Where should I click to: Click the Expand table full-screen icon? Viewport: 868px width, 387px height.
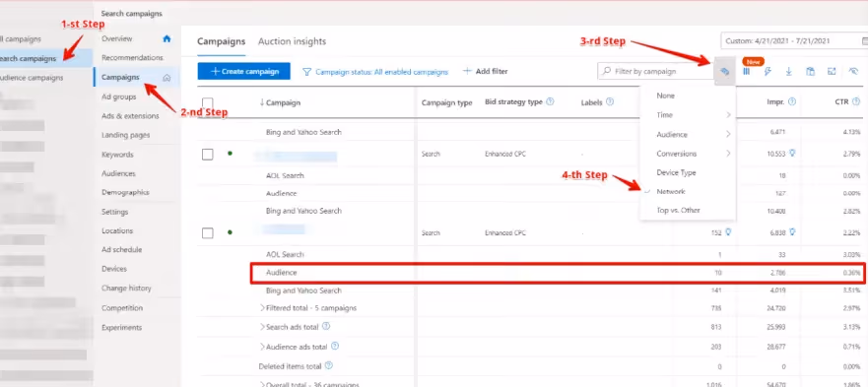pyautogui.click(x=832, y=72)
